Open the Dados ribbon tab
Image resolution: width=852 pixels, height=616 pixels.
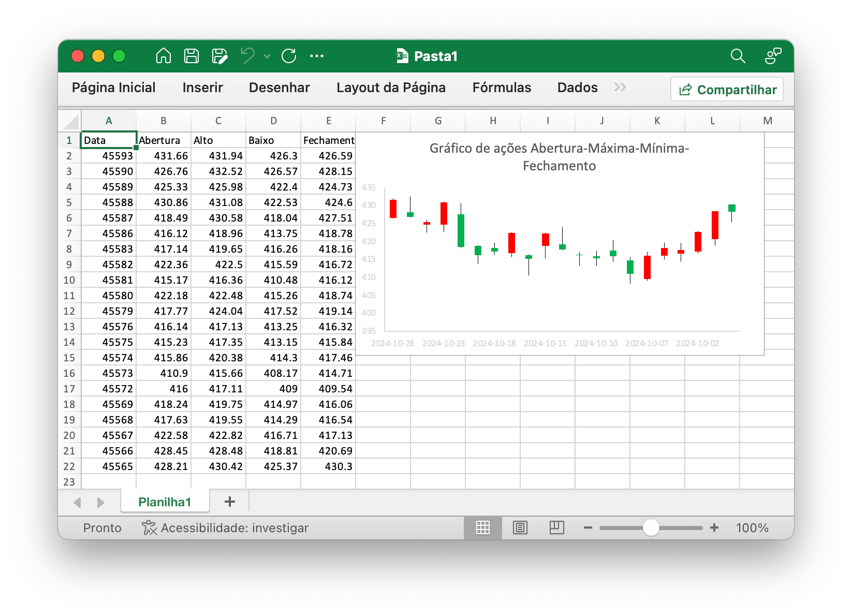click(578, 87)
